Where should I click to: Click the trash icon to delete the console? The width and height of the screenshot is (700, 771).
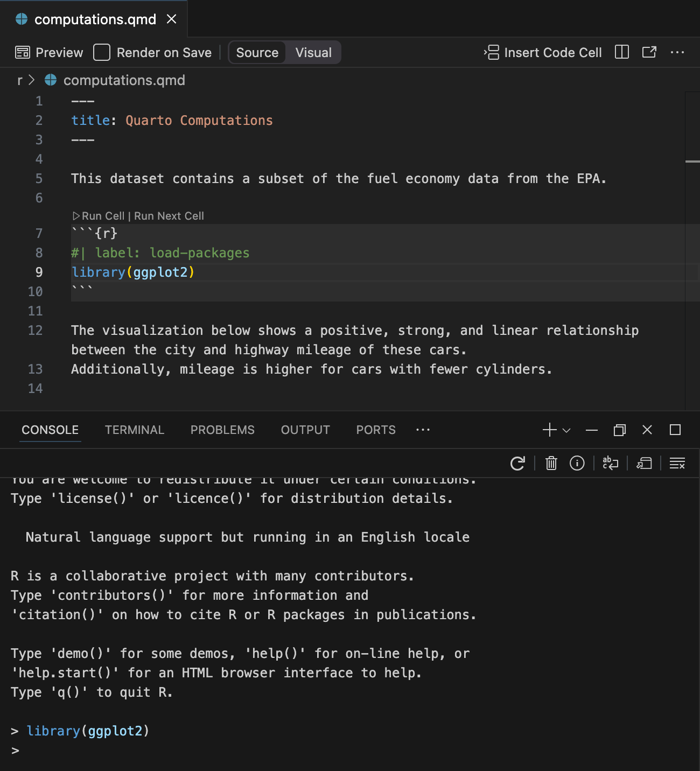tap(551, 463)
